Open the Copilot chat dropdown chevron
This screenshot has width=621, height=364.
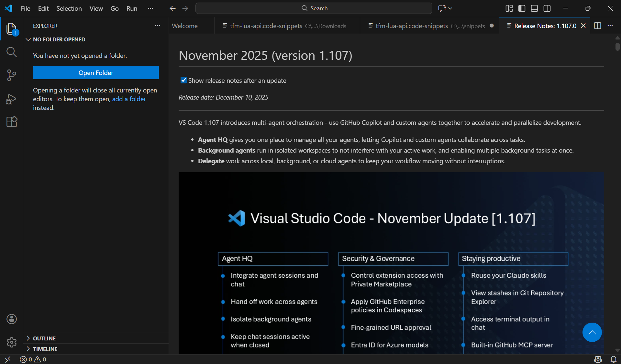450,8
